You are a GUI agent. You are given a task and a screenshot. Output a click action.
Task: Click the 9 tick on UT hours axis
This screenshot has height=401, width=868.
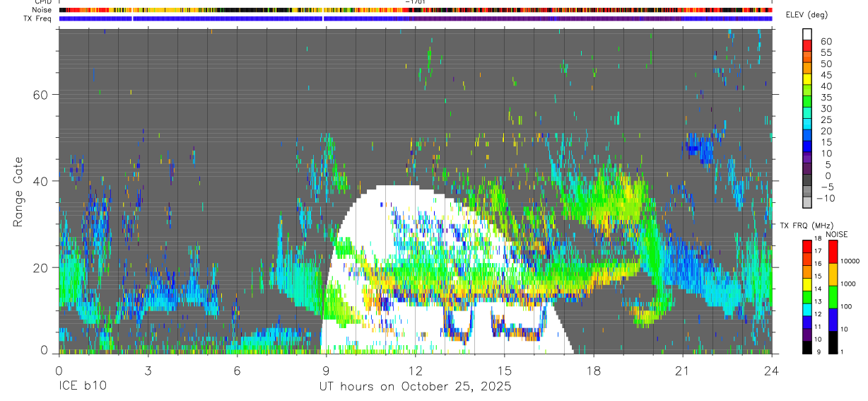point(326,370)
